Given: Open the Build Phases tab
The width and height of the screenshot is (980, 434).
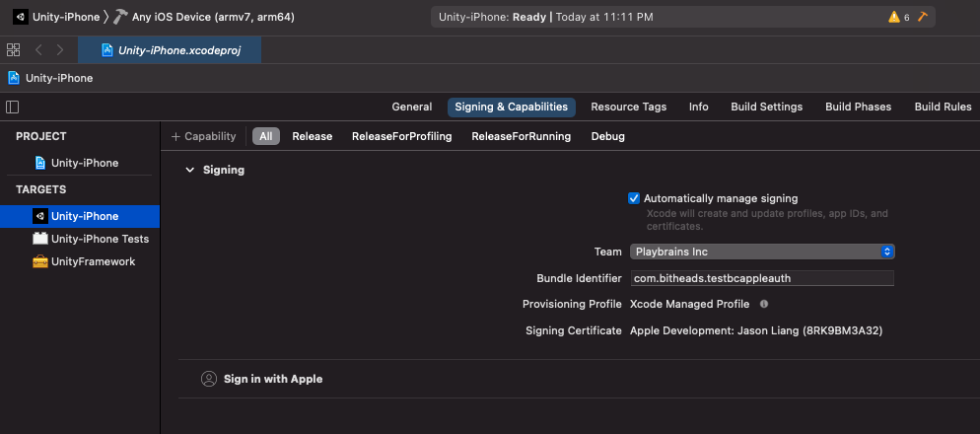Looking at the screenshot, I should tap(858, 107).
